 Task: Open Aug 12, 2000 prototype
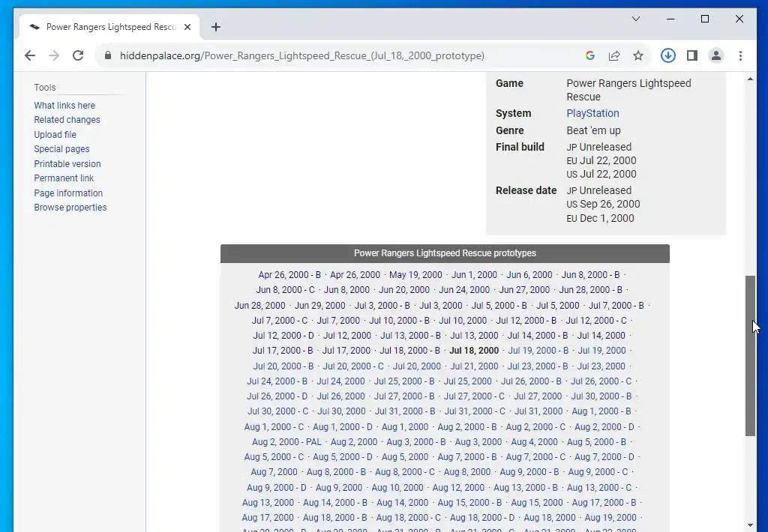click(x=458, y=488)
